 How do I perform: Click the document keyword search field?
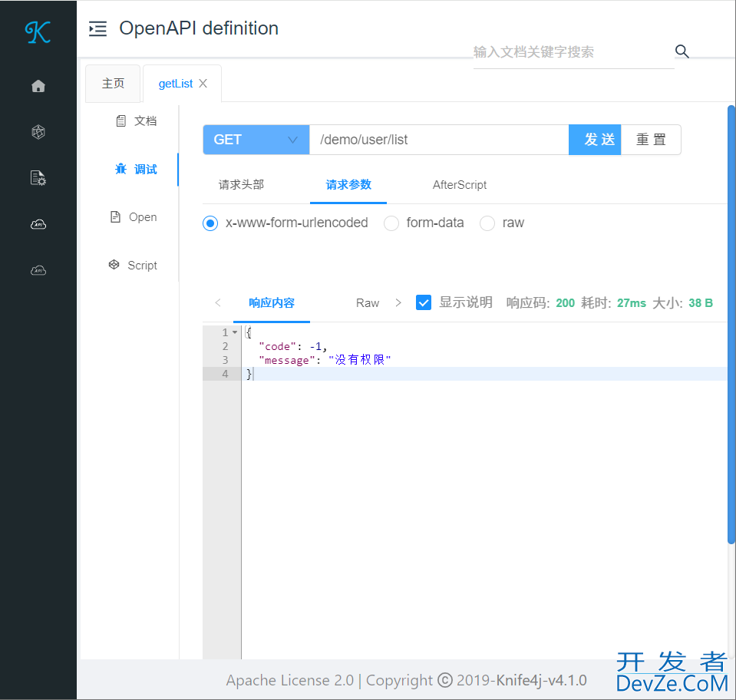pos(573,51)
